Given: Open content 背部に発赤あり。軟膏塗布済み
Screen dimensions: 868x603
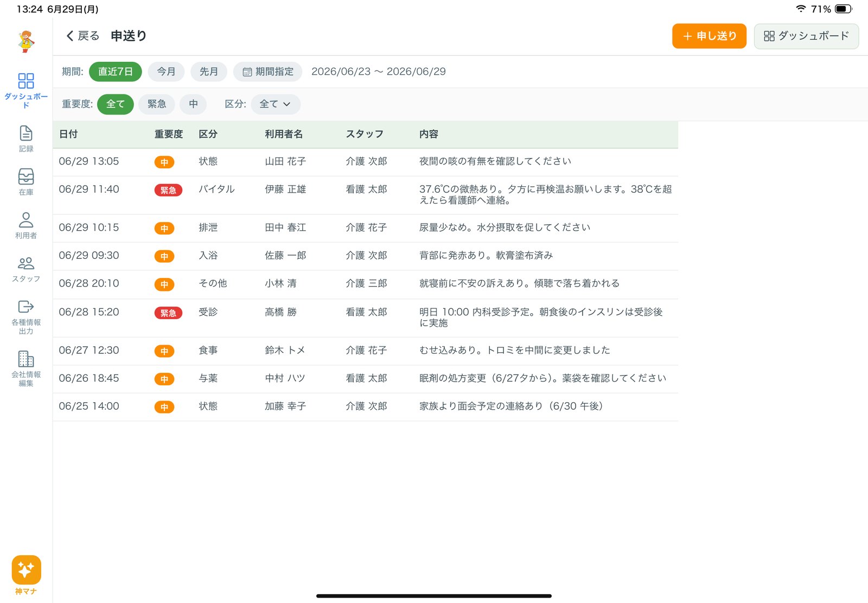Looking at the screenshot, I should coord(486,256).
